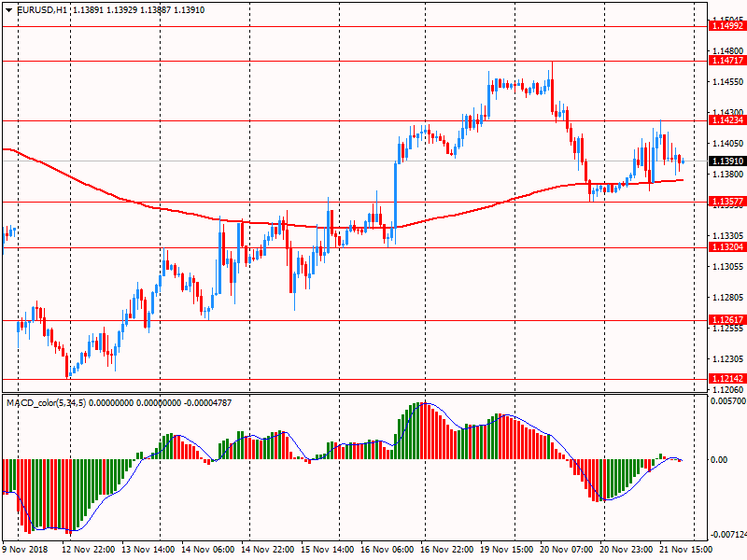The image size is (747, 560).
Task: Click the 15 Nov 14:00 time label
Action: pos(328,549)
